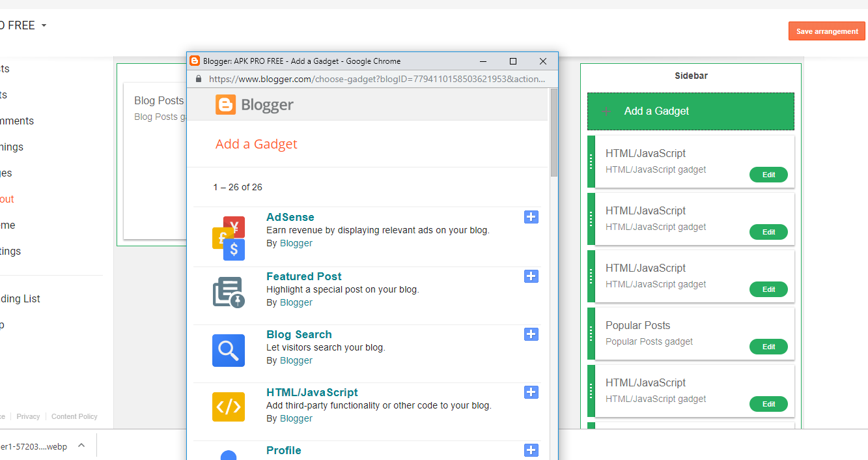
Task: Open blog selector dropdown arrow at top
Action: [44, 26]
